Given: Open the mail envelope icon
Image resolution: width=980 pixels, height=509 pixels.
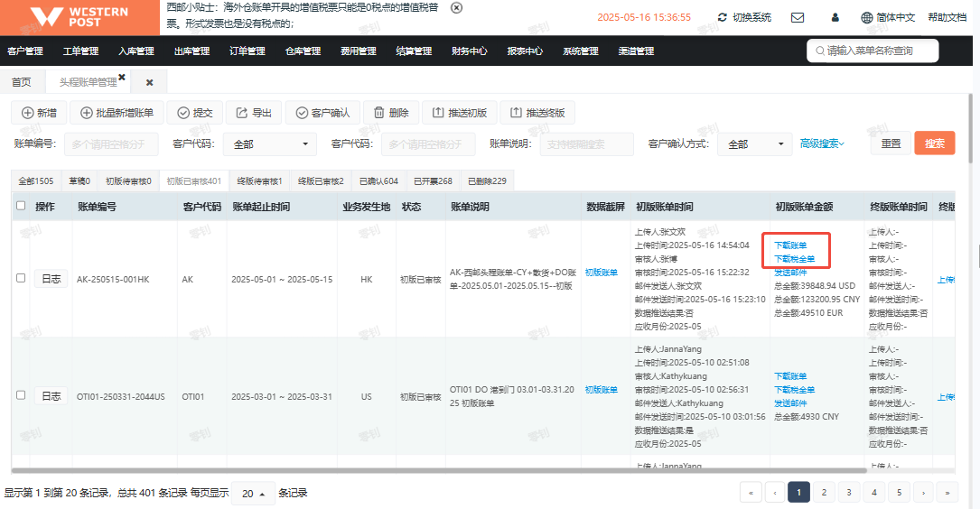Looking at the screenshot, I should [x=798, y=17].
